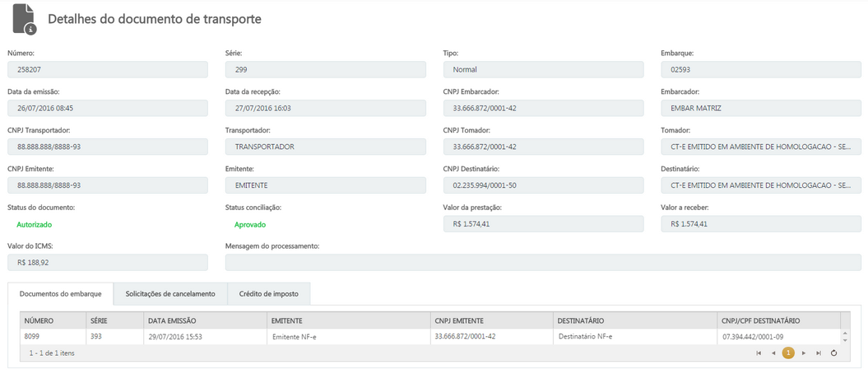868x374 pixels.
Task: Click the CNPJ Destinatário field 02.235.994/0001-50
Action: [544, 185]
